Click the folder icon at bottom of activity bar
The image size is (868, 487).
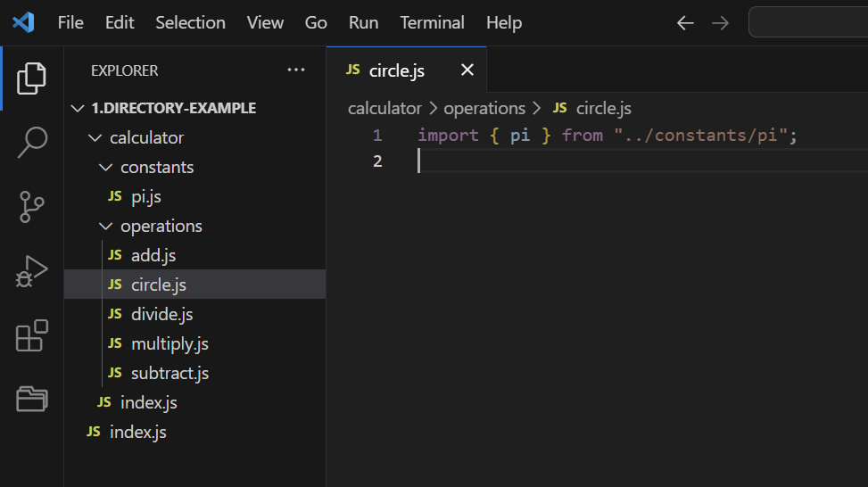tap(31, 399)
